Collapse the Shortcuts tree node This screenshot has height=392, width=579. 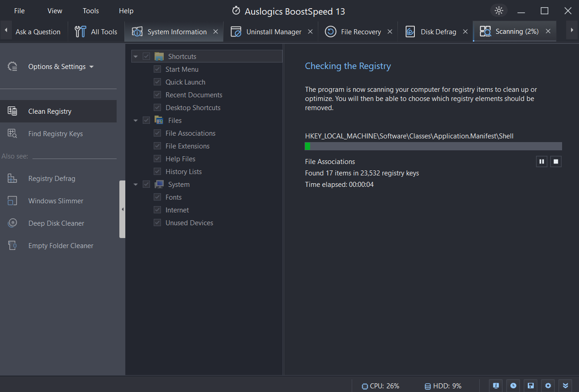point(136,56)
